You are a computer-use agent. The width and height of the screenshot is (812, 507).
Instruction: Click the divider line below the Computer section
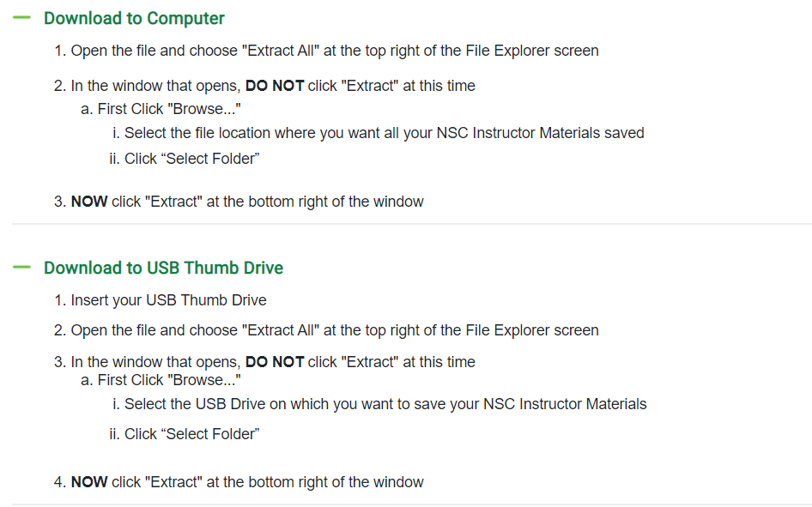(412, 224)
